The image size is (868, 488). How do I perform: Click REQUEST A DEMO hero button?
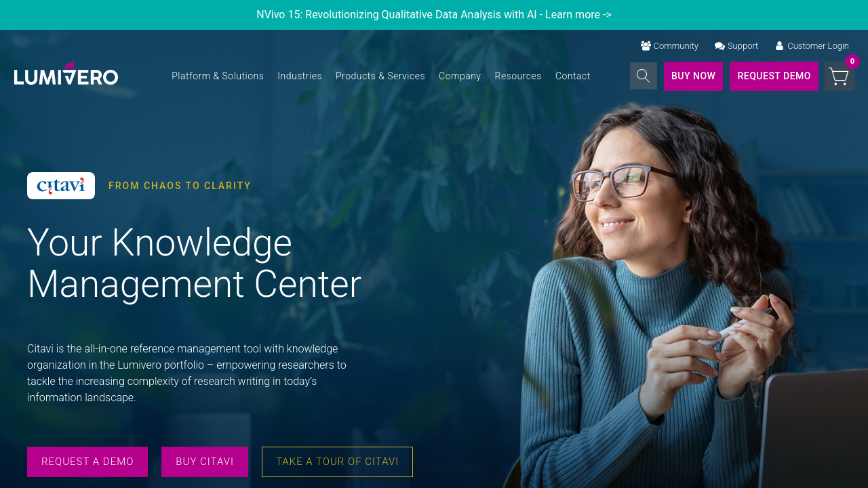[87, 462]
